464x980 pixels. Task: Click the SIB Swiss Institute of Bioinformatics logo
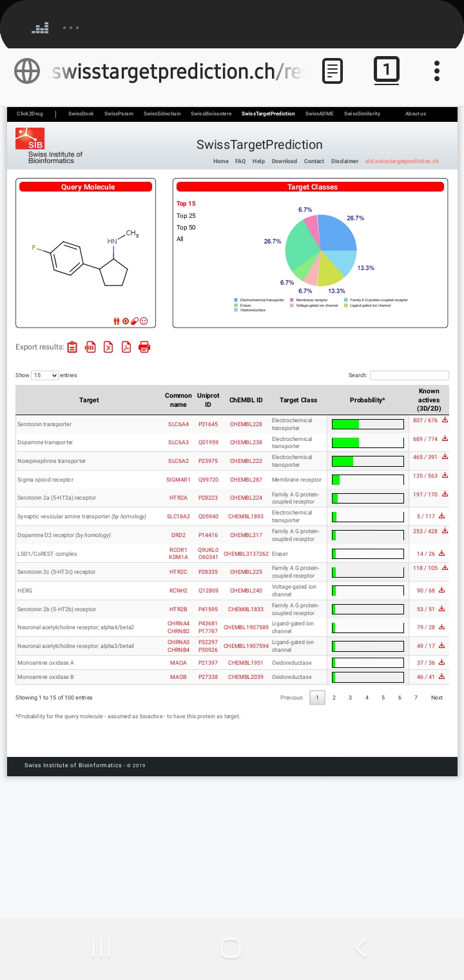[x=49, y=146]
